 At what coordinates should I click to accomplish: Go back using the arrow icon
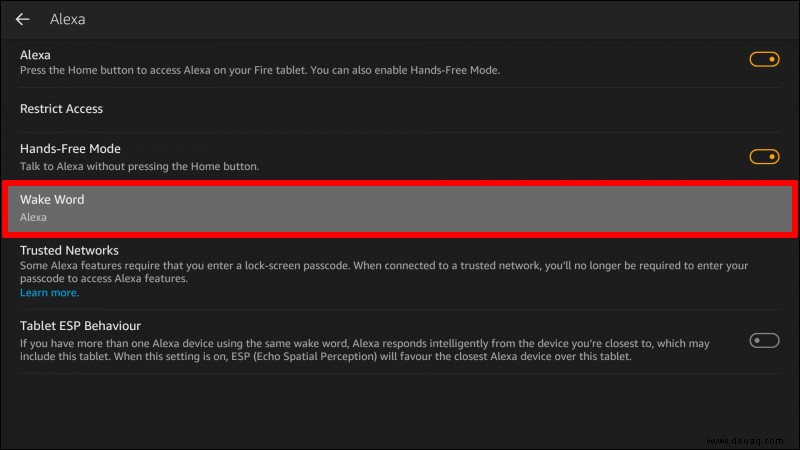pos(22,19)
